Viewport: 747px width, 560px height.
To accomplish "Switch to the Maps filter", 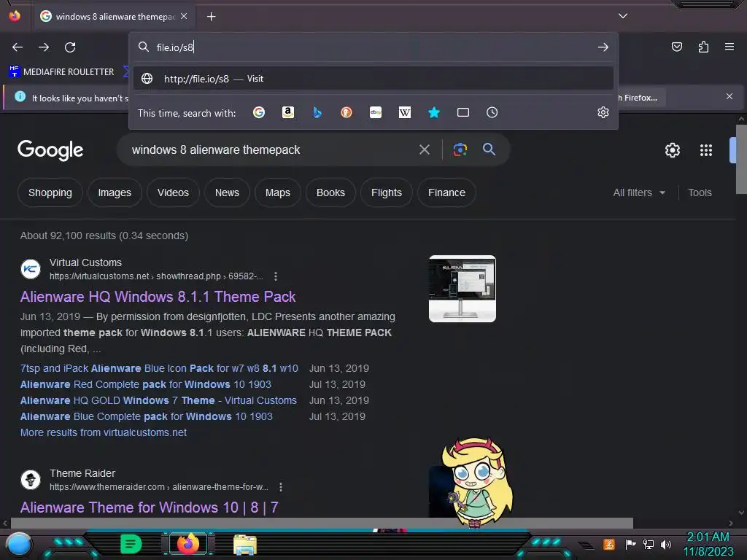I will click(278, 192).
